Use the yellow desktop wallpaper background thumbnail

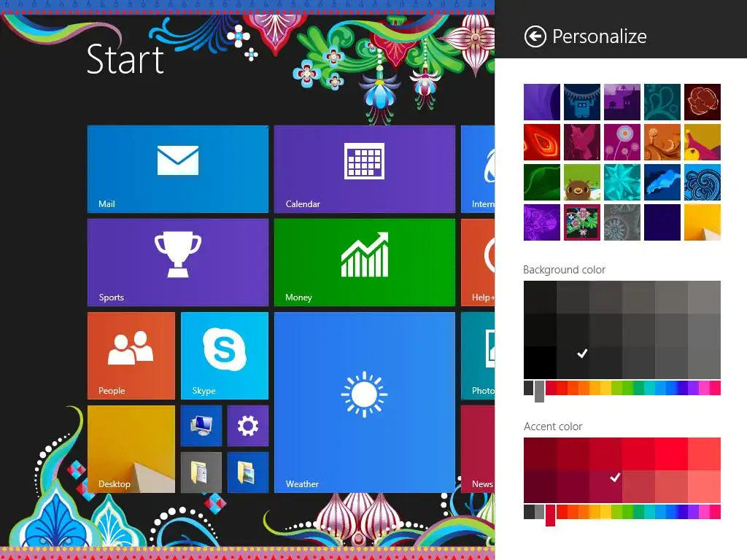coord(703,222)
